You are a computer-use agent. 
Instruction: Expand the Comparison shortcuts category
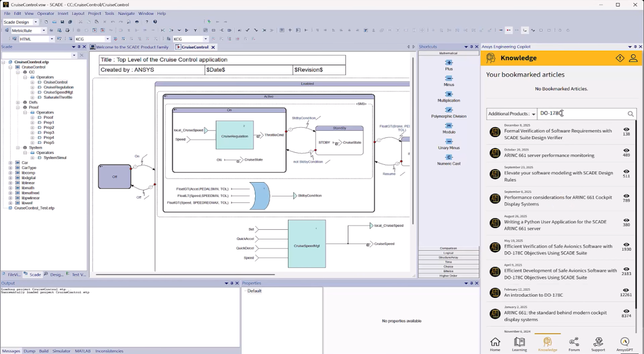[x=448, y=248]
